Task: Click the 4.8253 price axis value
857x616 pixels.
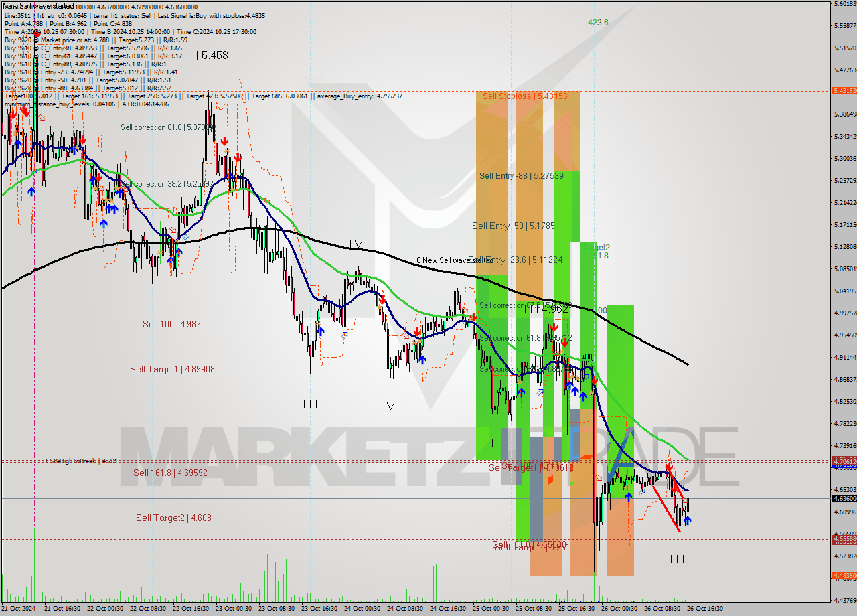Action: (845, 401)
